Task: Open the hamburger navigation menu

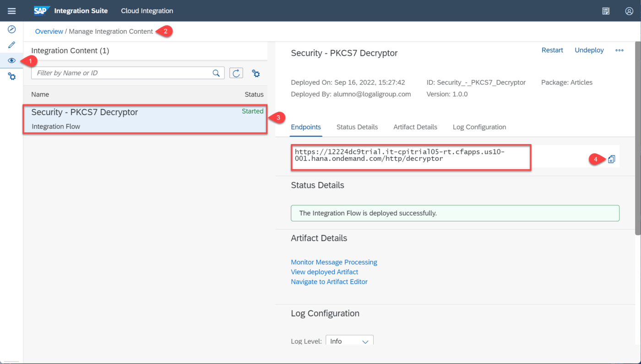Action: [x=12, y=11]
